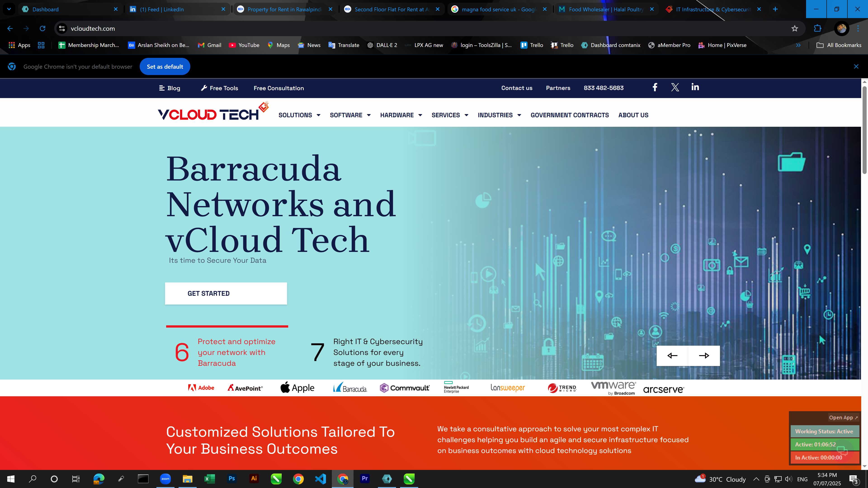Open Photoshop from the taskbar
Image resolution: width=868 pixels, height=488 pixels.
coord(231,479)
